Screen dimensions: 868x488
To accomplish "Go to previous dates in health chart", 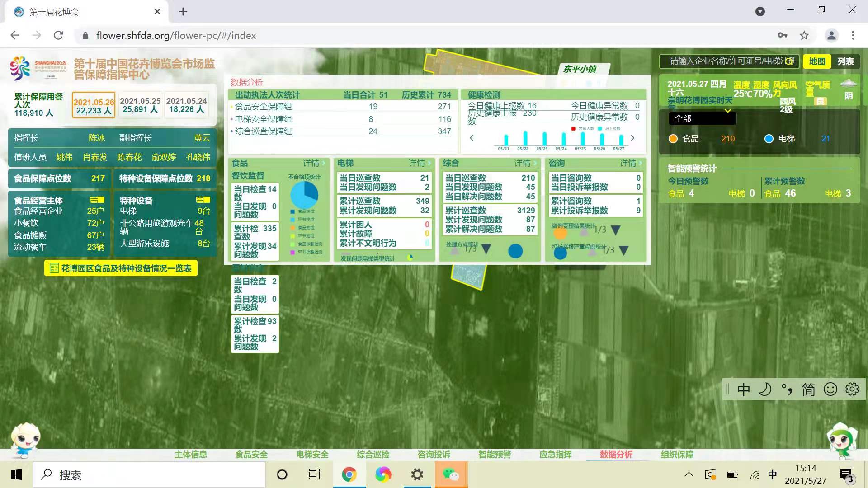I will (x=472, y=138).
